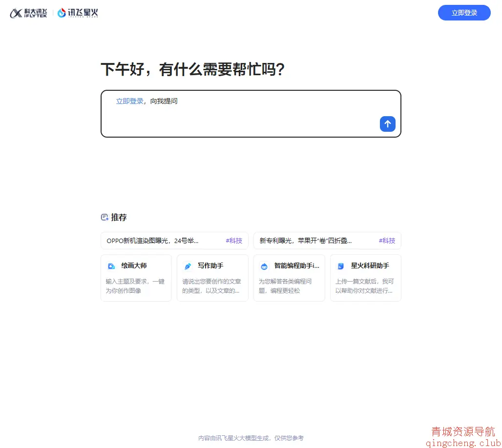Click the #科技 tag on OPPO news

click(x=234, y=240)
